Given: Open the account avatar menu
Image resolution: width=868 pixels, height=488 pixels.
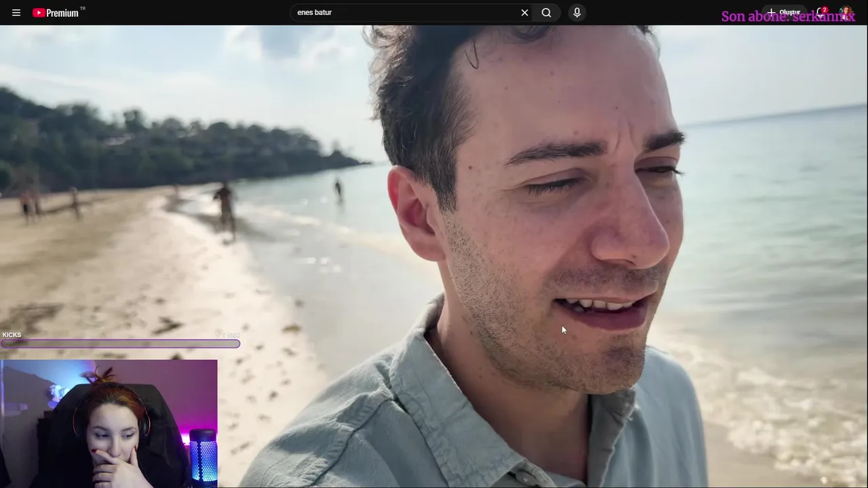Looking at the screenshot, I should click(846, 12).
